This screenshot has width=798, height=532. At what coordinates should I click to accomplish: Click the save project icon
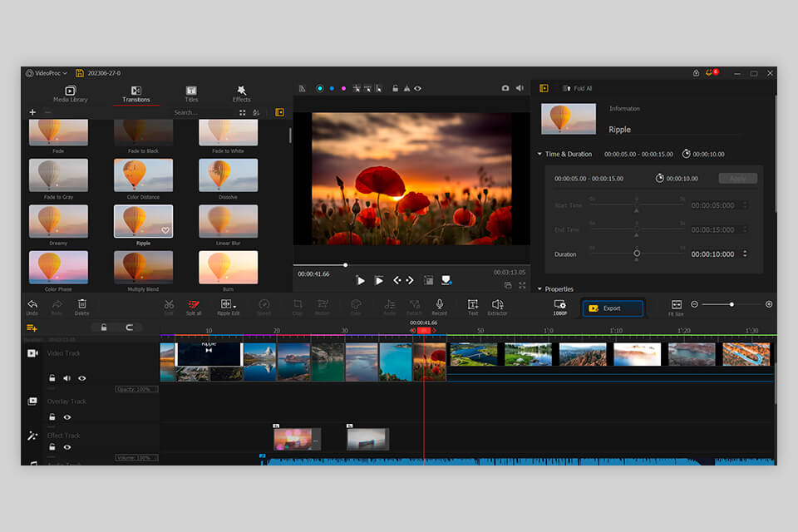[80, 73]
